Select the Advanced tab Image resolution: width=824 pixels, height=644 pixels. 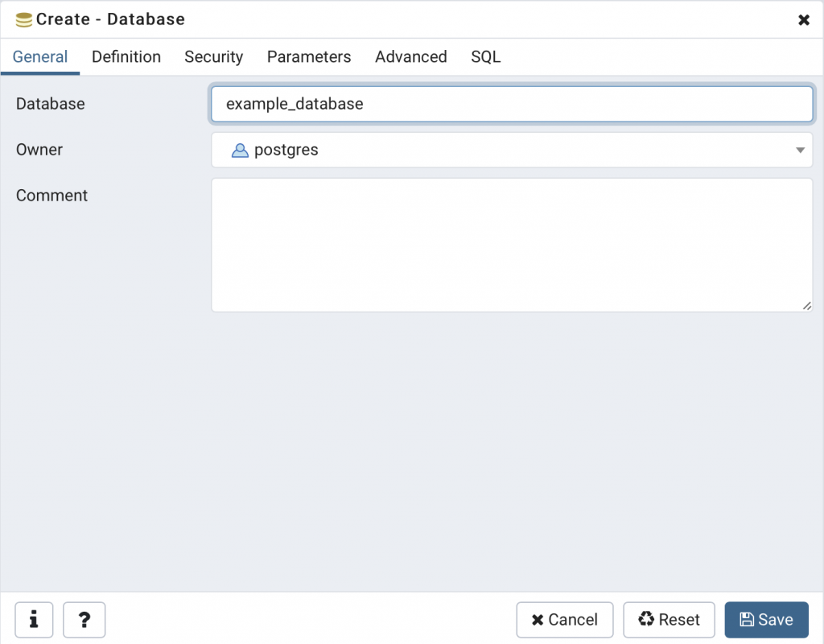pyautogui.click(x=411, y=57)
